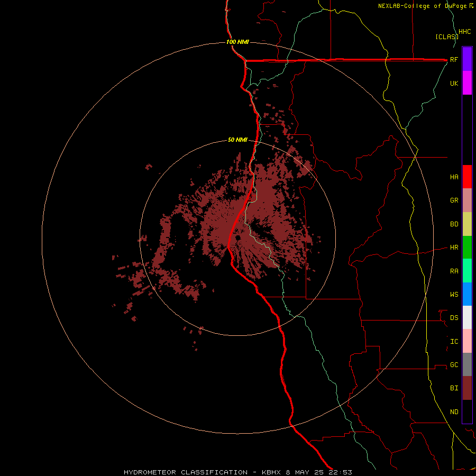Click the '100 NMI' range ring label
The width and height of the screenshot is (476, 476).
(237, 42)
